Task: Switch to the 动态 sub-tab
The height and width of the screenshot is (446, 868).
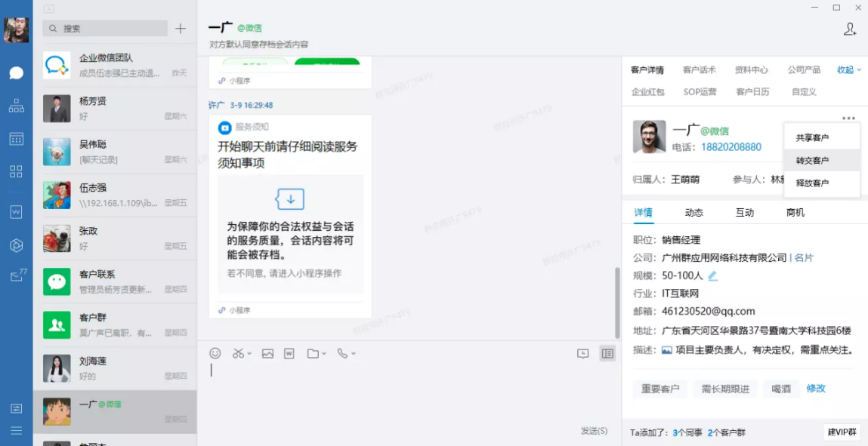Action: click(693, 213)
